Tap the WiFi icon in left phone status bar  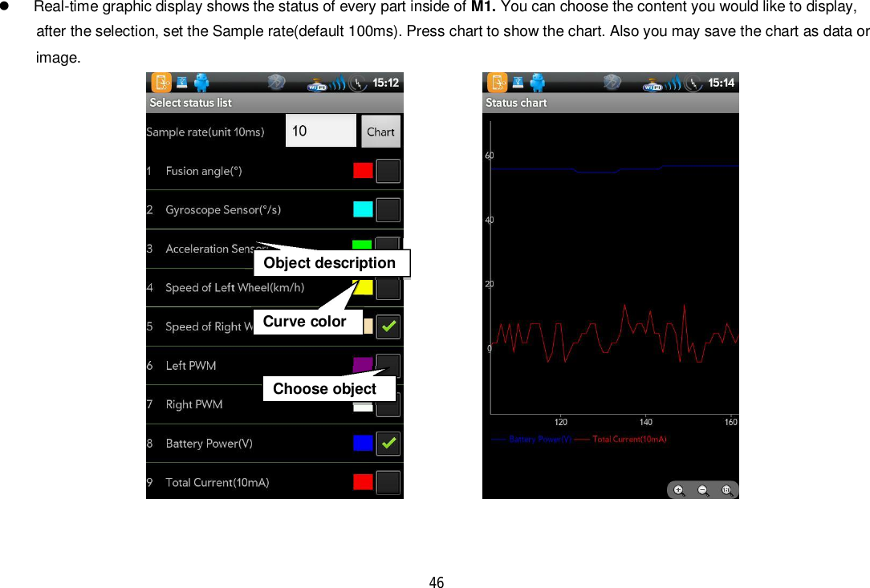[x=317, y=85]
